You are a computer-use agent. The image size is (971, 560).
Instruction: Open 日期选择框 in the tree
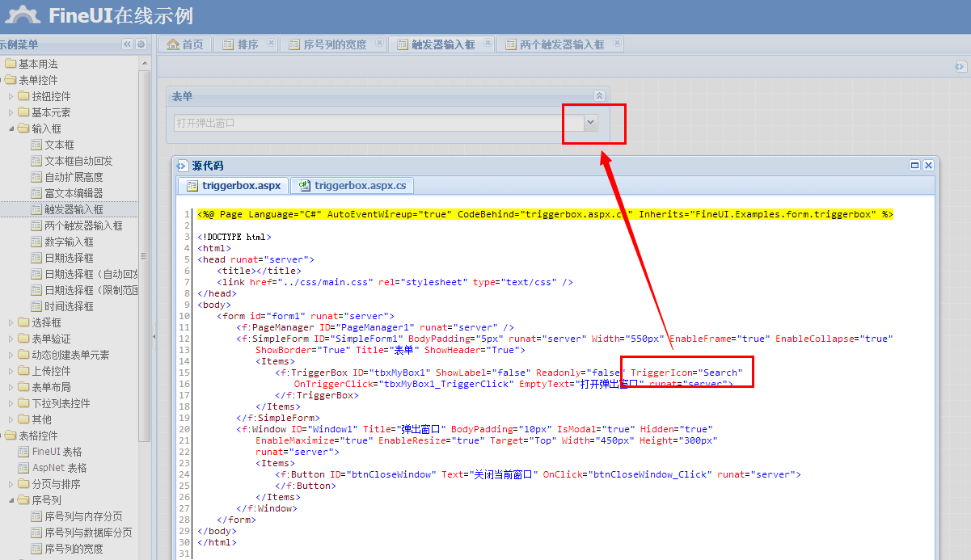(69, 258)
